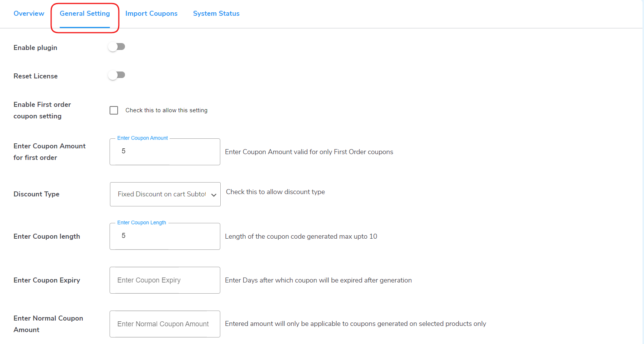Open the Overview tab
644x344 pixels.
[x=29, y=13]
